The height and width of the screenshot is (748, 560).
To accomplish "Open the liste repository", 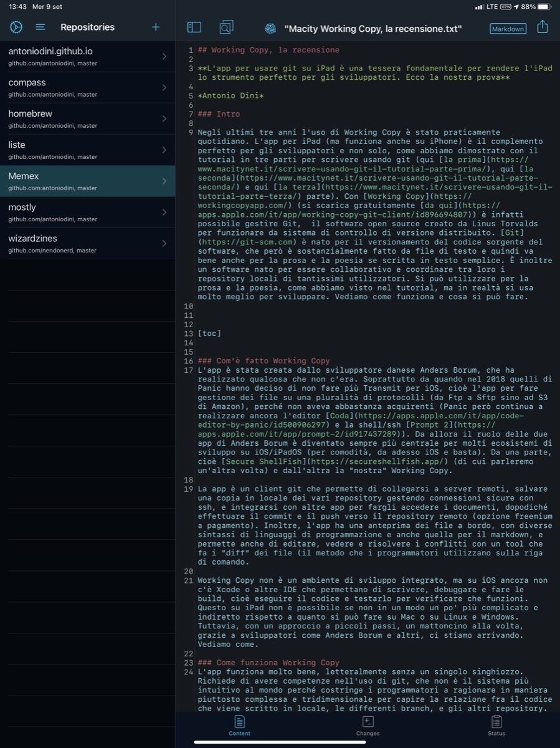I will pos(87,150).
